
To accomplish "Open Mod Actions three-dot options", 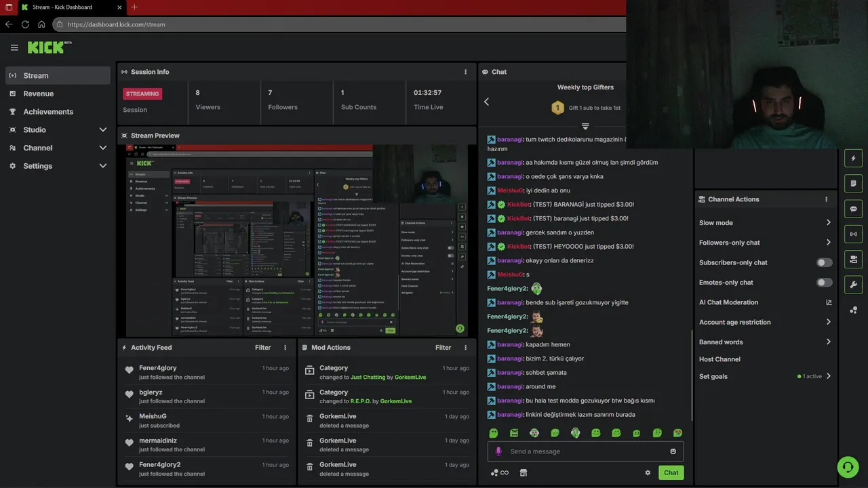I will (x=465, y=348).
